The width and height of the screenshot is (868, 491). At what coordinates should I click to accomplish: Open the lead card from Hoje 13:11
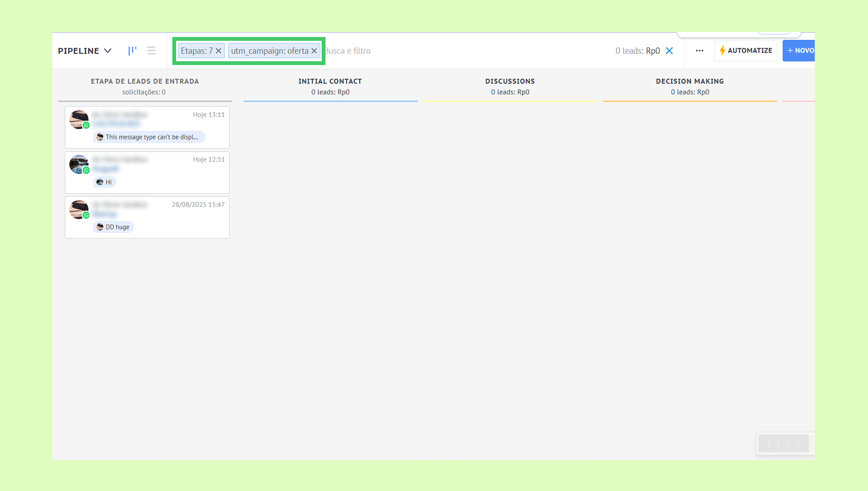pos(147,127)
